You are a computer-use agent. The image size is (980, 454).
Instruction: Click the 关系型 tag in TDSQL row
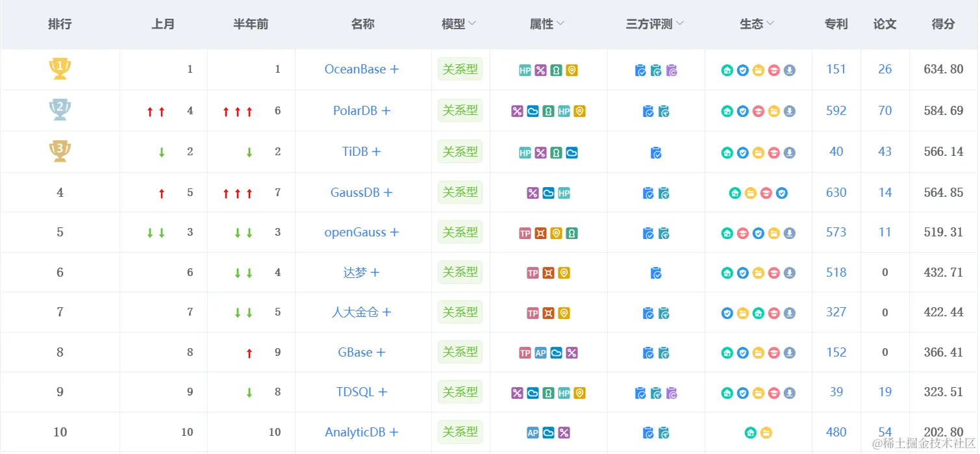[460, 392]
